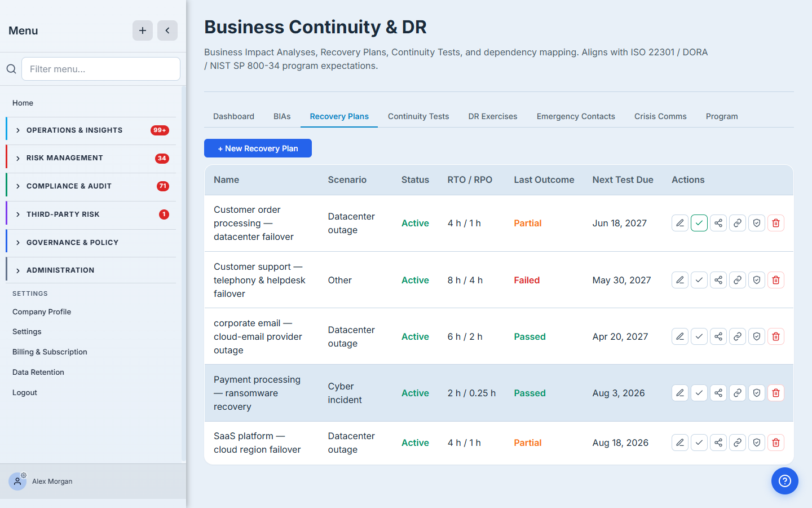Image resolution: width=812 pixels, height=508 pixels.
Task: Click 'SaaS platform — cloud region failover' name
Action: 257,443
